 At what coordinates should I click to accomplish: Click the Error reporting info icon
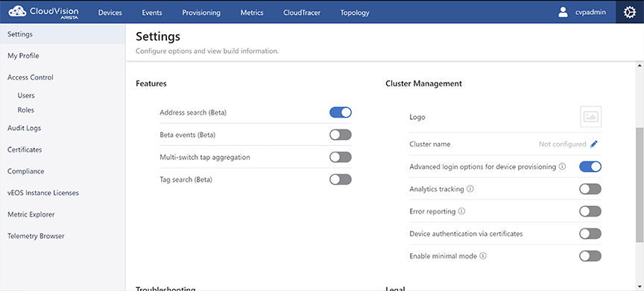point(461,211)
